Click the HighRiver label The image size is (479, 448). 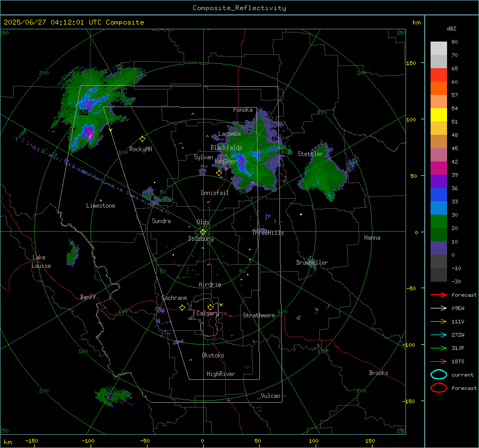(221, 374)
